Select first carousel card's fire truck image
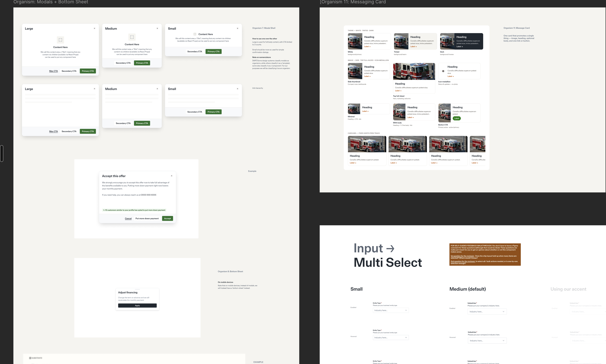This screenshot has width=606, height=364. point(367,144)
